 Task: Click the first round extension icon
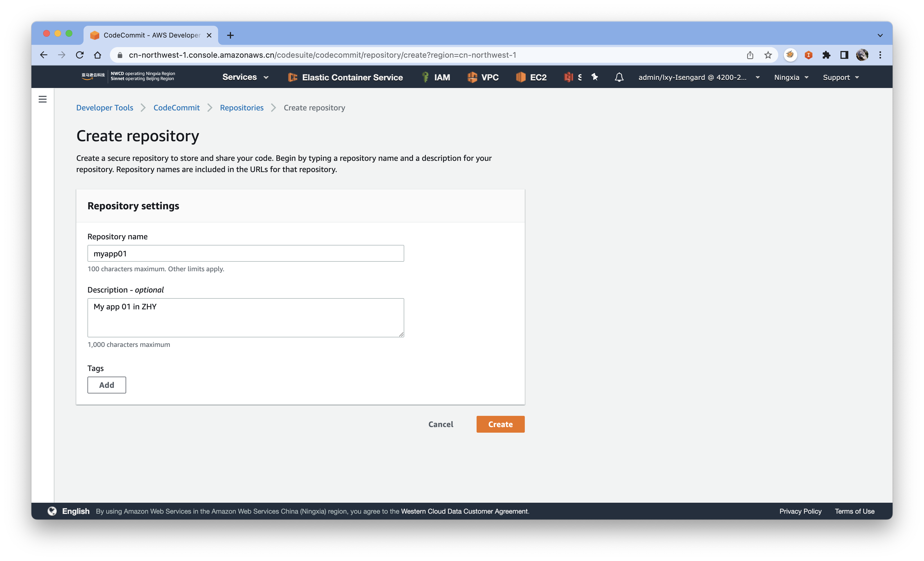[790, 55]
